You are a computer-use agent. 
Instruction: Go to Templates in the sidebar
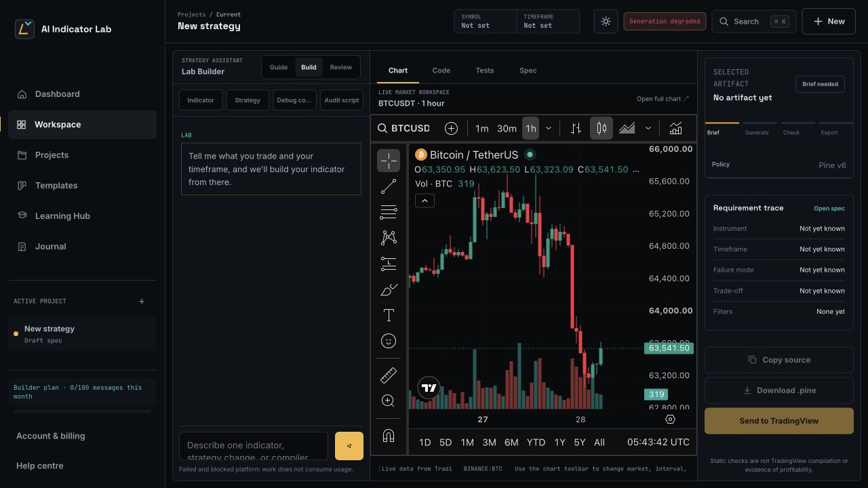(82, 186)
